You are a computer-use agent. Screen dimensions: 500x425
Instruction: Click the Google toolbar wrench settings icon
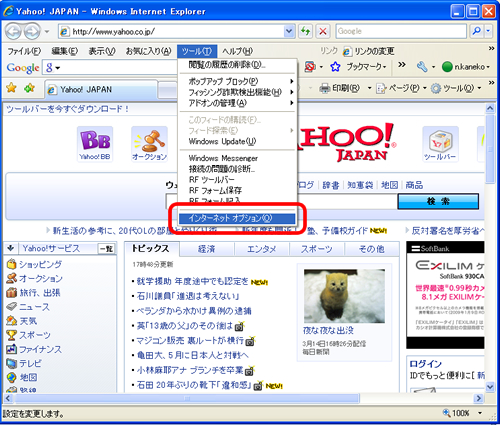click(x=422, y=67)
